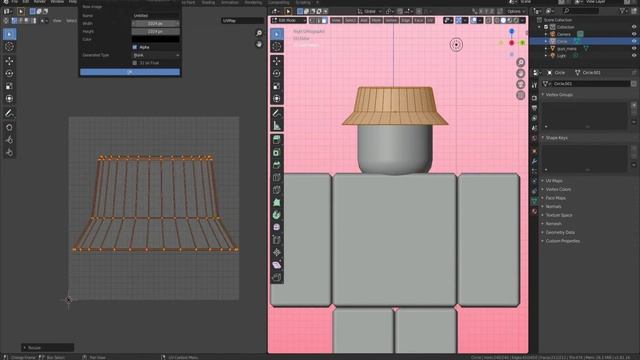Screen dimensions: 640x360
Task: Select the Knife tool
Action: (277, 190)
